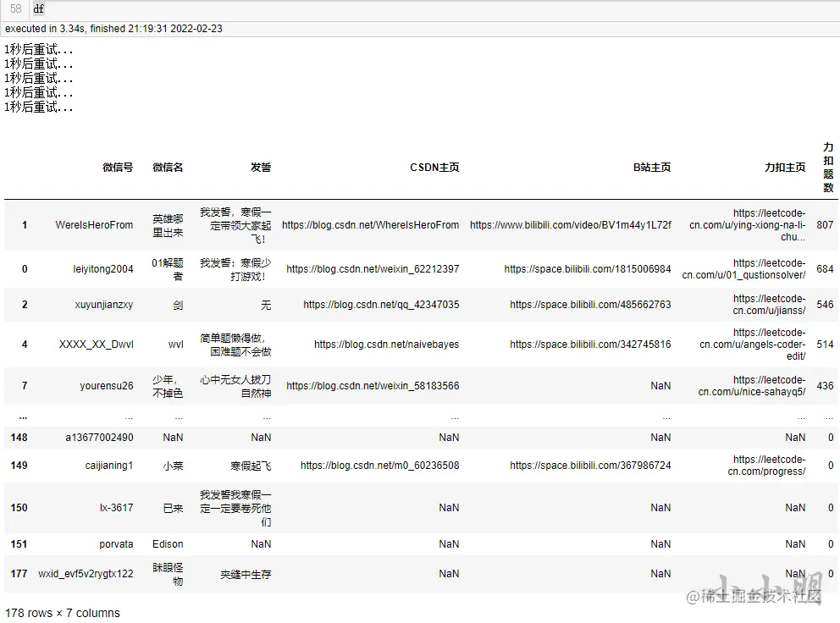Click the 英雄哪里出来 name cell
This screenshot has height=623, width=840.
click(168, 225)
